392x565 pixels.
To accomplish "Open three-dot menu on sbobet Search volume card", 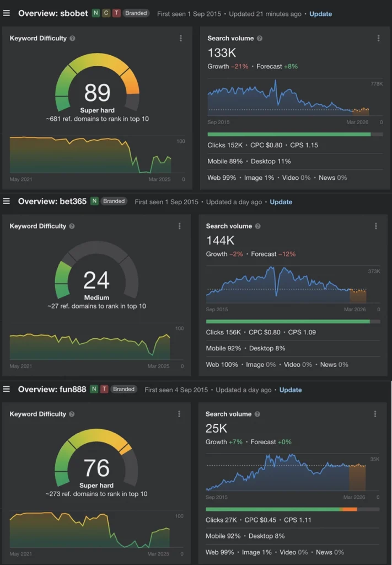I will [x=378, y=38].
